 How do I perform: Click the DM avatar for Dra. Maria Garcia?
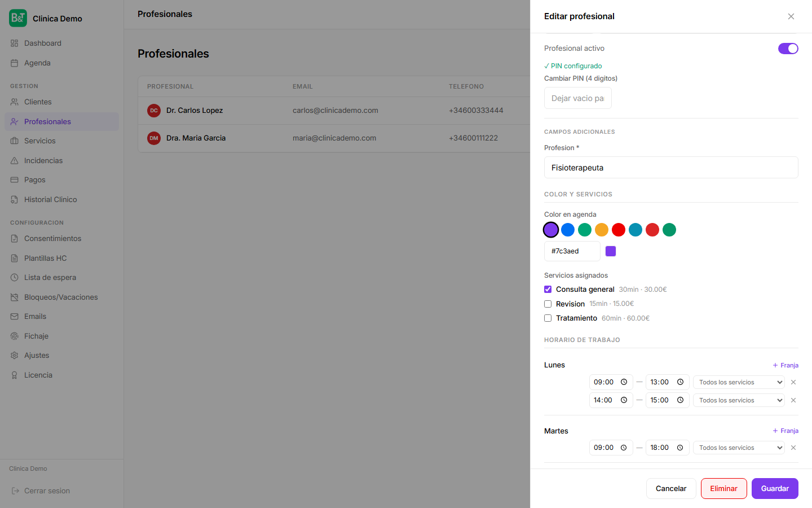pos(154,138)
